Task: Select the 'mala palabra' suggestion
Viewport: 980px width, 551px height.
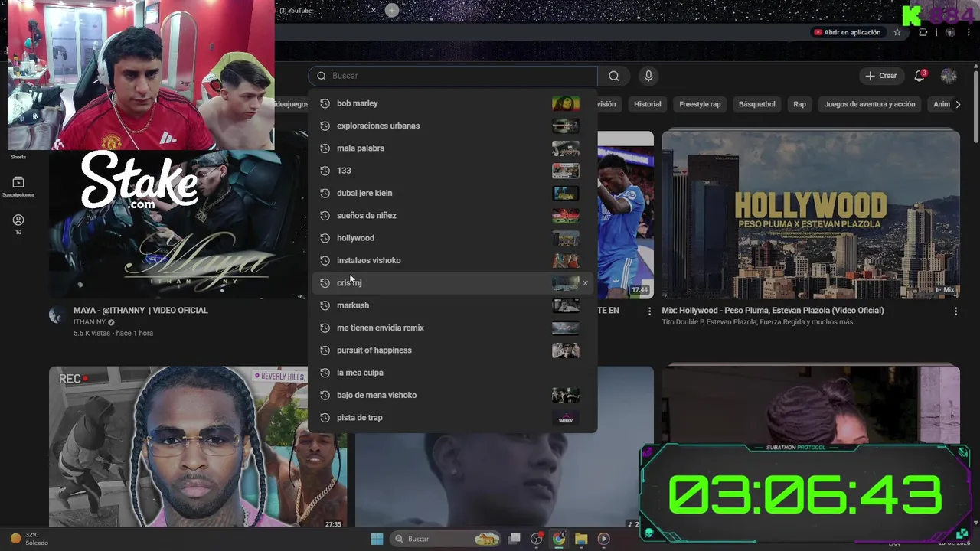Action: (x=452, y=148)
